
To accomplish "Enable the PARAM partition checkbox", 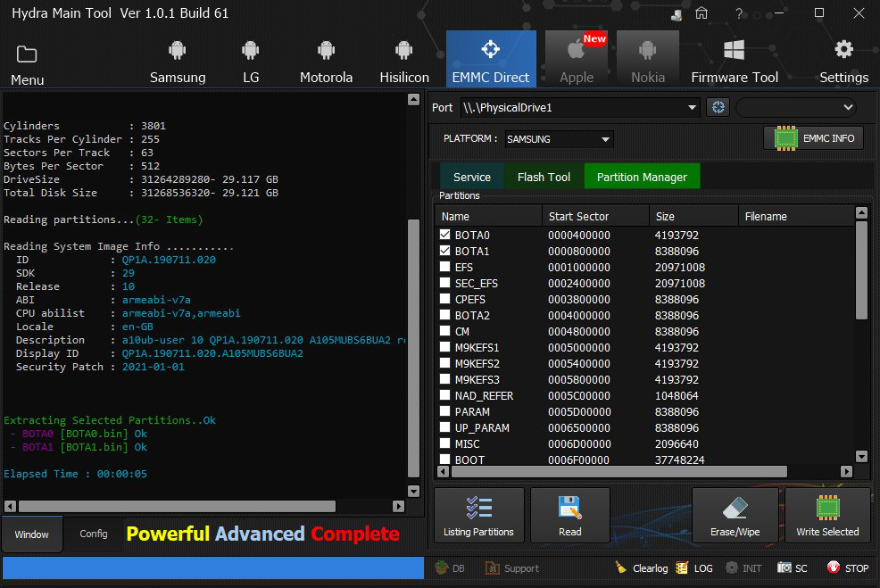I will coord(445,411).
